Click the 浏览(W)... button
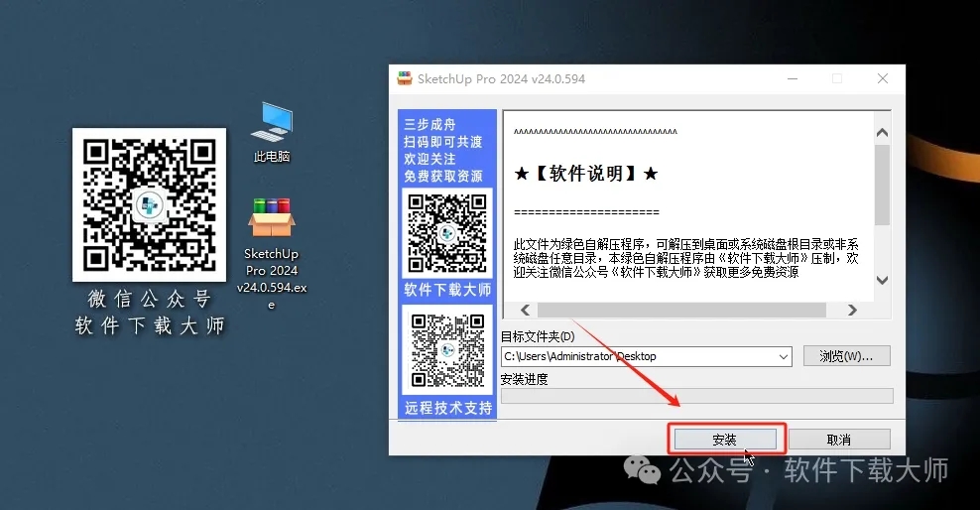The width and height of the screenshot is (980, 510). [846, 356]
